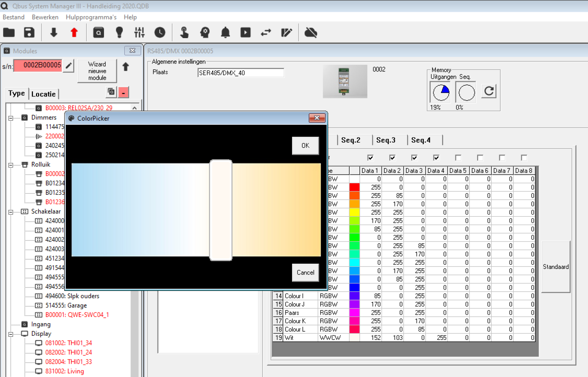
Task: Check the Data 7 column checkbox
Action: (x=502, y=158)
